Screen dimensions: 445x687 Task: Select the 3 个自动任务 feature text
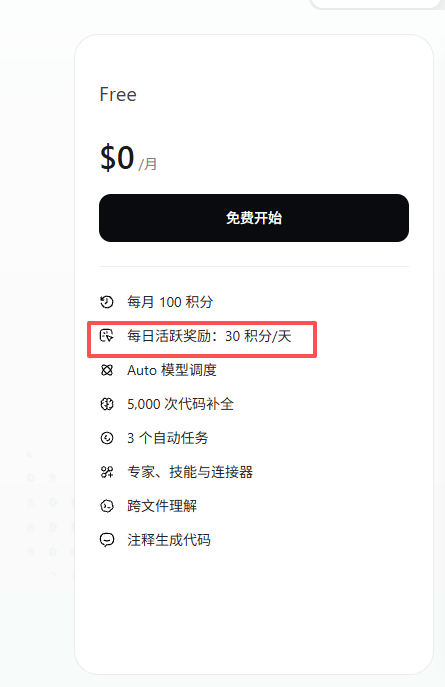(x=167, y=438)
